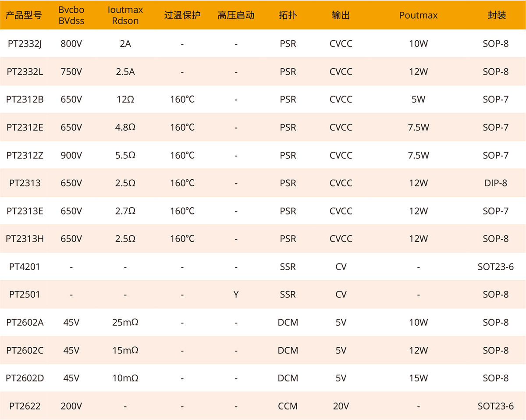
Task: Click the PT2622 product model
Action: tap(25, 406)
